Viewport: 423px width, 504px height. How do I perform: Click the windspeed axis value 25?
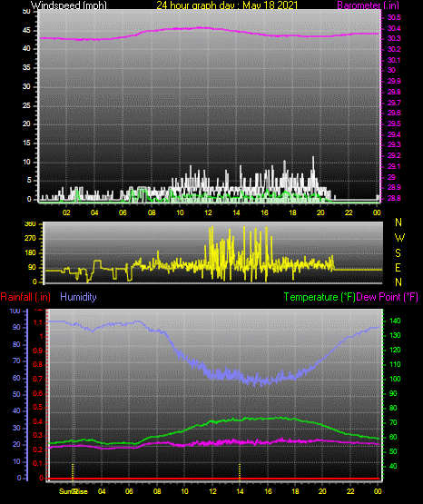26,105
